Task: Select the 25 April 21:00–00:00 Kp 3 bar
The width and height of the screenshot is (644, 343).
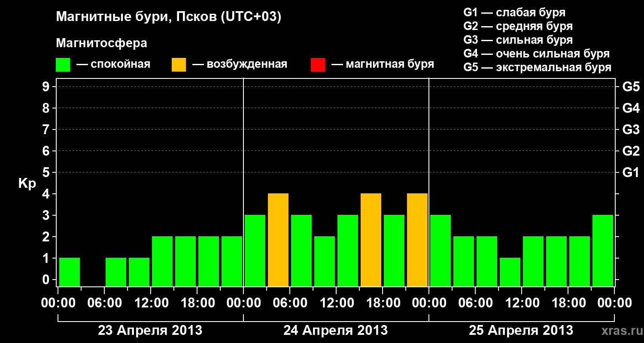Action: (603, 250)
